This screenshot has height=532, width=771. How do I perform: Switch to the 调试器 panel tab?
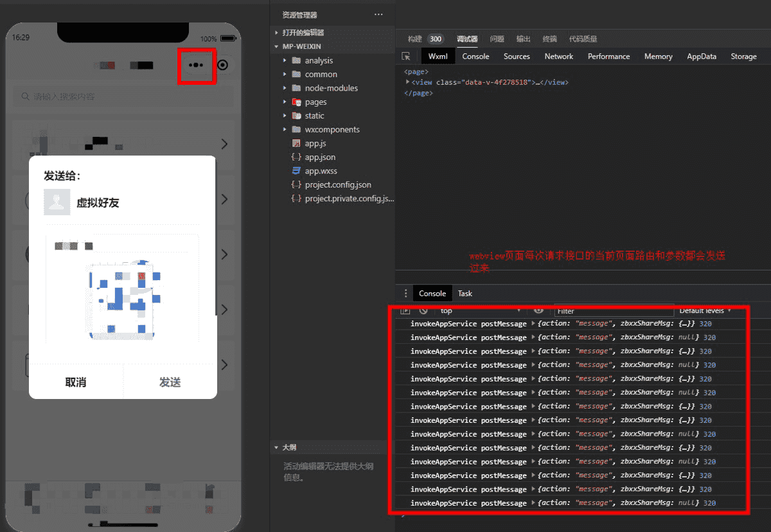click(x=467, y=39)
